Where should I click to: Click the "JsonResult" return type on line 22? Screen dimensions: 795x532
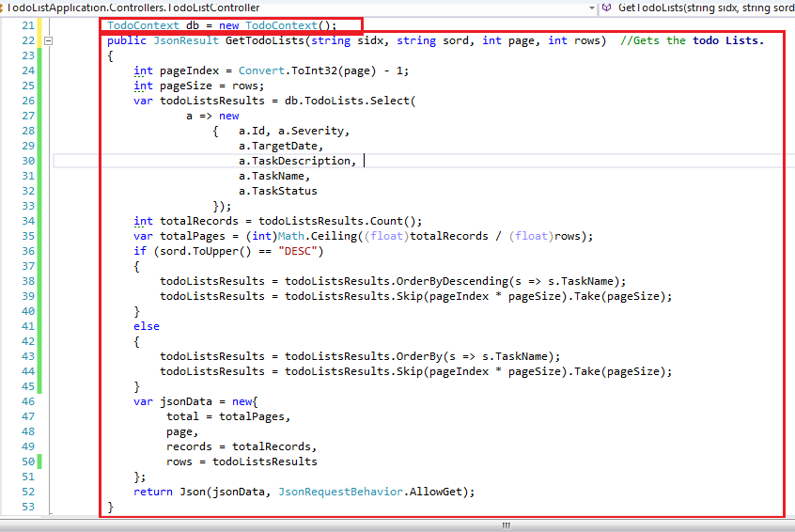[x=186, y=40]
